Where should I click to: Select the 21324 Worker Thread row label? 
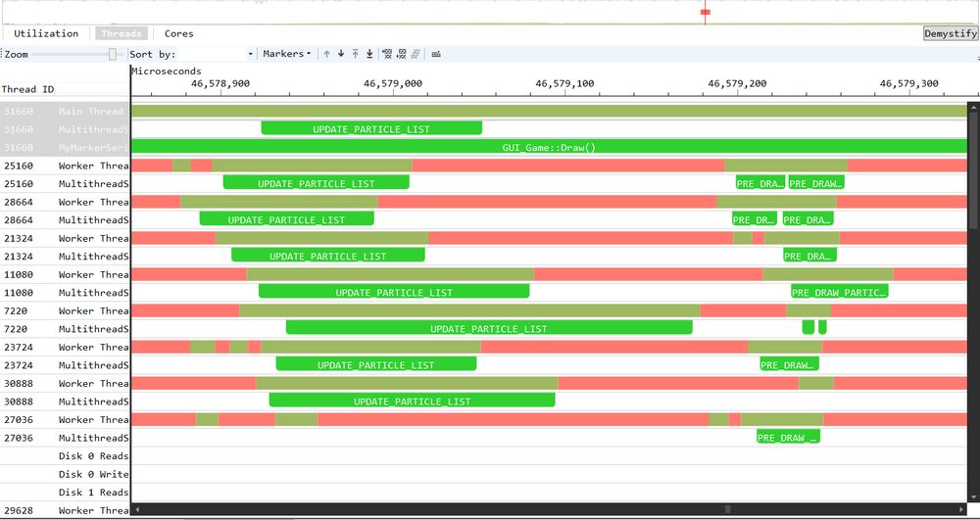[65, 238]
